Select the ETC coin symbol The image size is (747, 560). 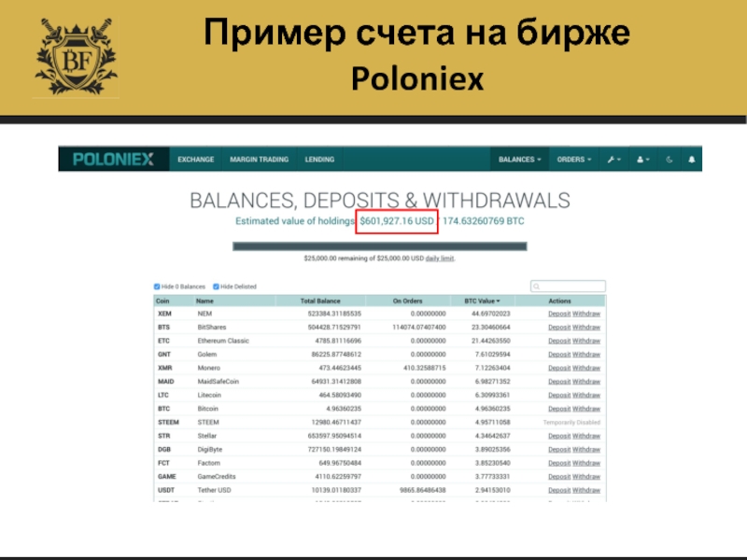click(164, 341)
